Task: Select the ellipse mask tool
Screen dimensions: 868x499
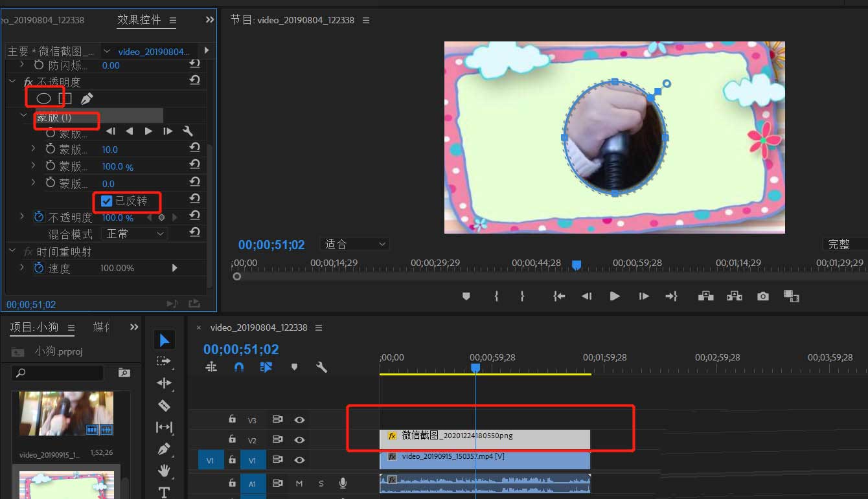Action: pos(43,98)
